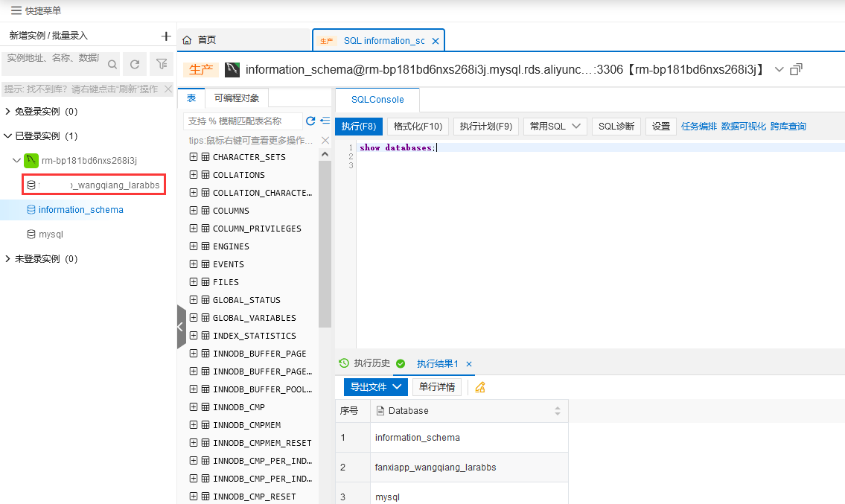
Task: Dismiss the right-click refresh hint
Action: coord(168,89)
